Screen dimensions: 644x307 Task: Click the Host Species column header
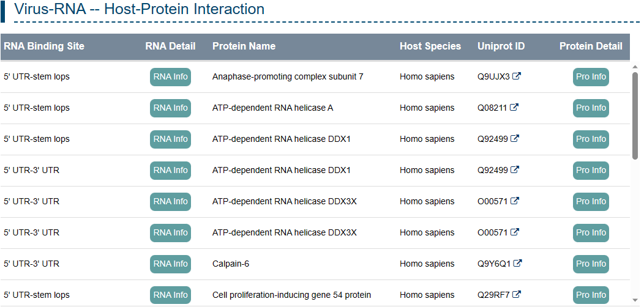click(430, 46)
